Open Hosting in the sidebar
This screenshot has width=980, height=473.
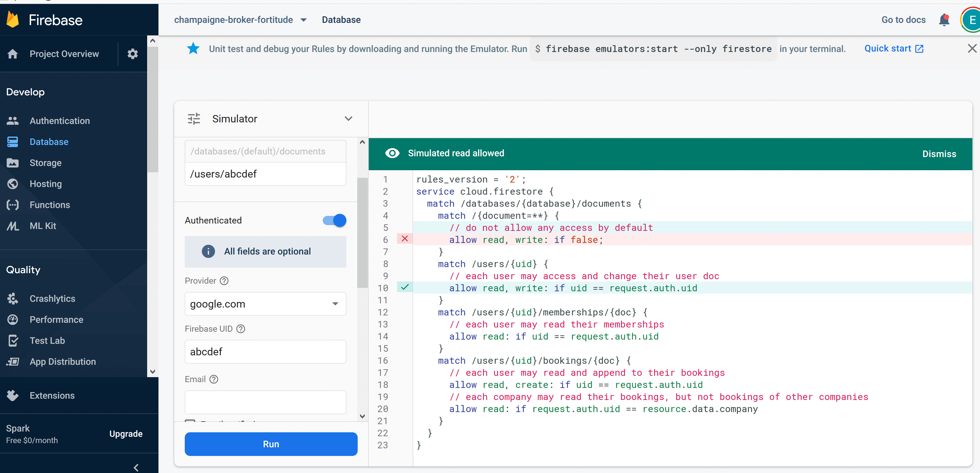pos(45,184)
